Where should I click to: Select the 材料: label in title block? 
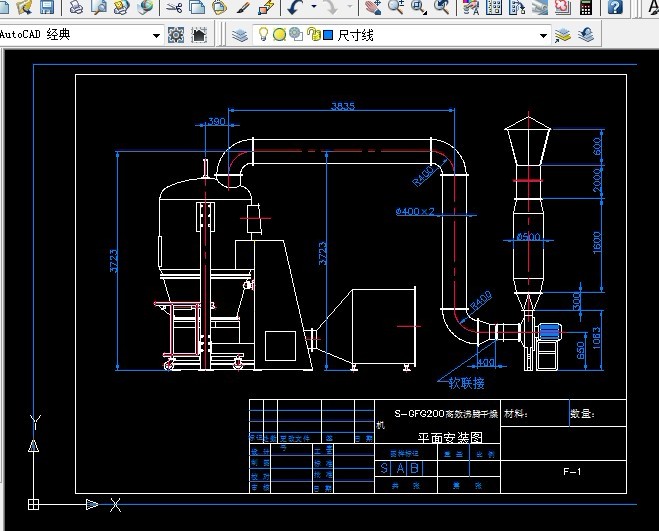[x=516, y=414]
